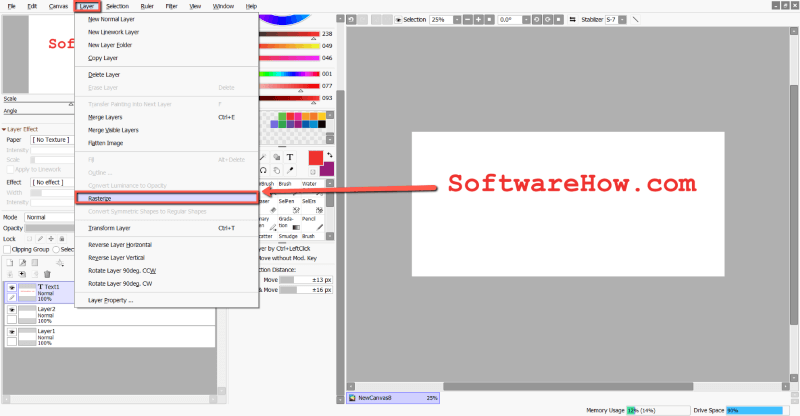Toggle Layer2 edit-link box below its eye
Screen dimensions: 800x416
[x=12, y=320]
